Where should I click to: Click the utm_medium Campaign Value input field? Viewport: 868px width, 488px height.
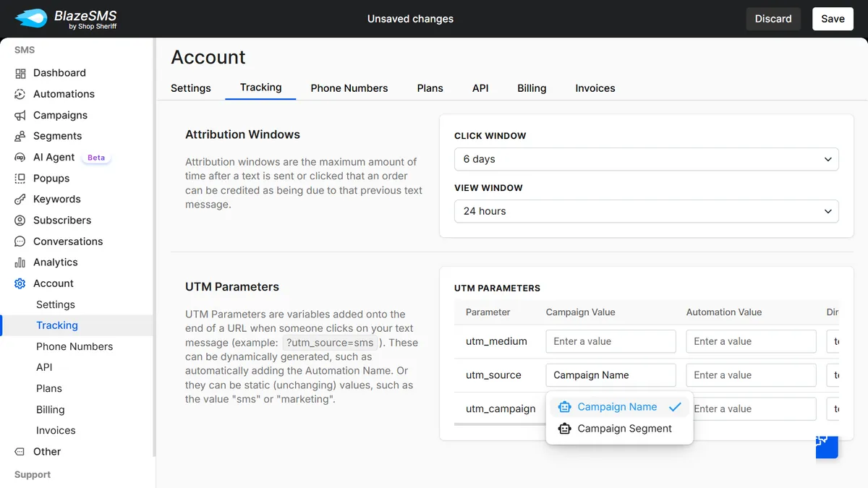pos(610,341)
